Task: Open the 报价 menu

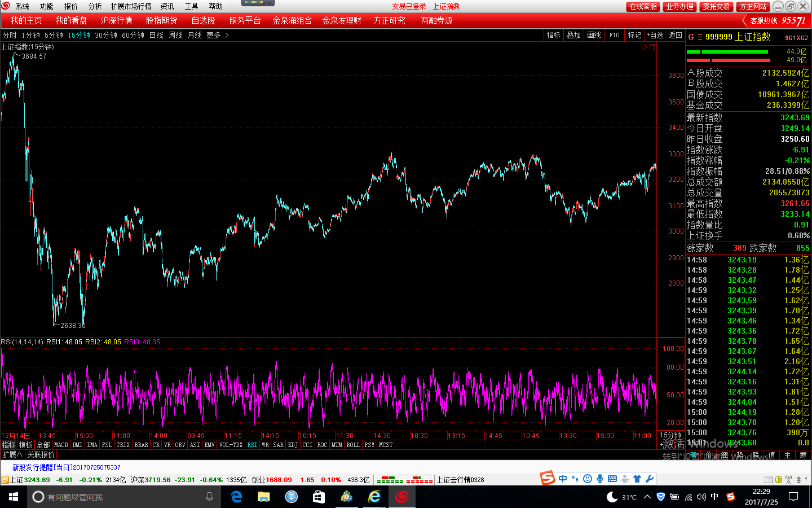Action: pyautogui.click(x=70, y=6)
